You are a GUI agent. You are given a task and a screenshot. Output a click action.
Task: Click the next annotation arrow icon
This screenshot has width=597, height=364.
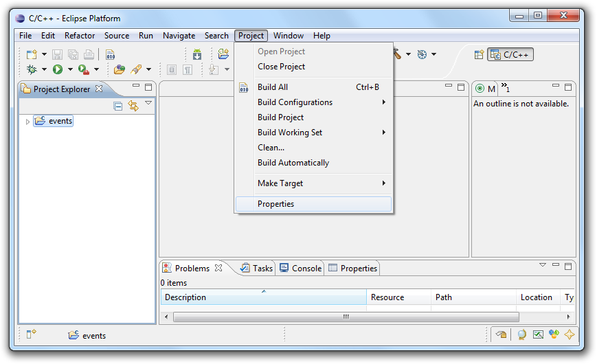click(214, 69)
